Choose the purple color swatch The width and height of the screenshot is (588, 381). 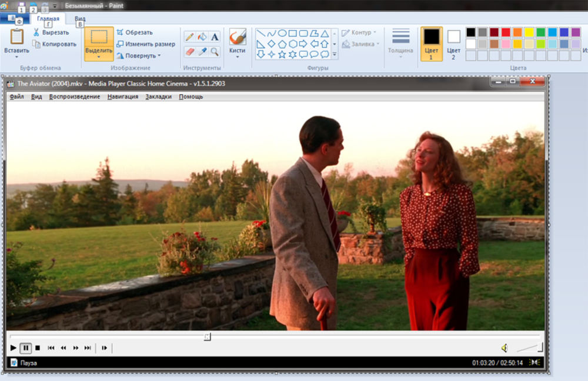[x=576, y=32]
